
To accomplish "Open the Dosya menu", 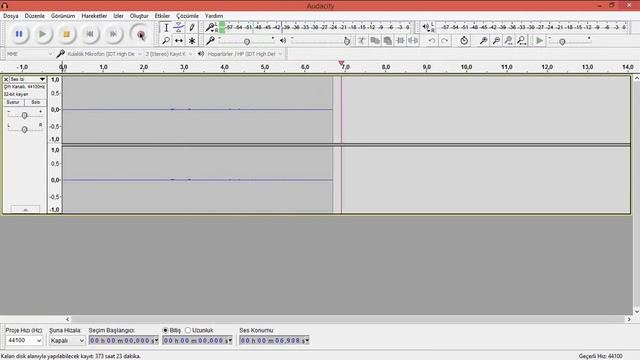I will (11, 16).
